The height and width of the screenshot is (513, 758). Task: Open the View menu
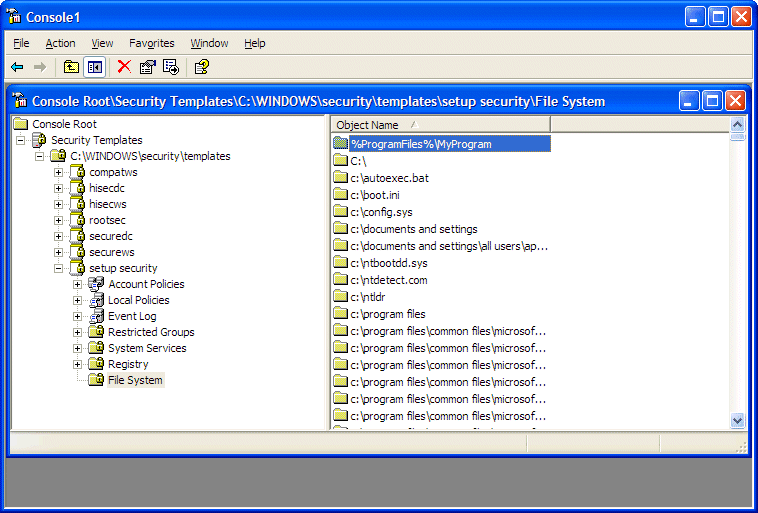pos(102,44)
